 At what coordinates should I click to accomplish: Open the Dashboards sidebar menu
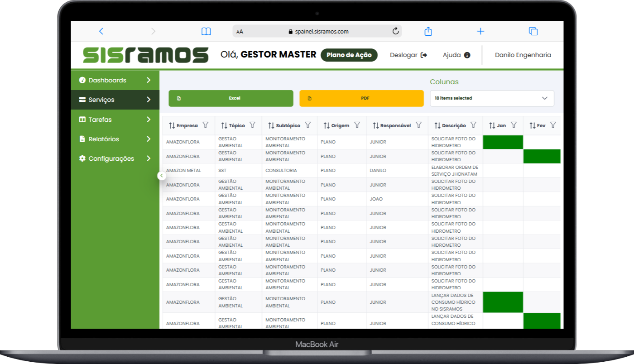(x=115, y=80)
